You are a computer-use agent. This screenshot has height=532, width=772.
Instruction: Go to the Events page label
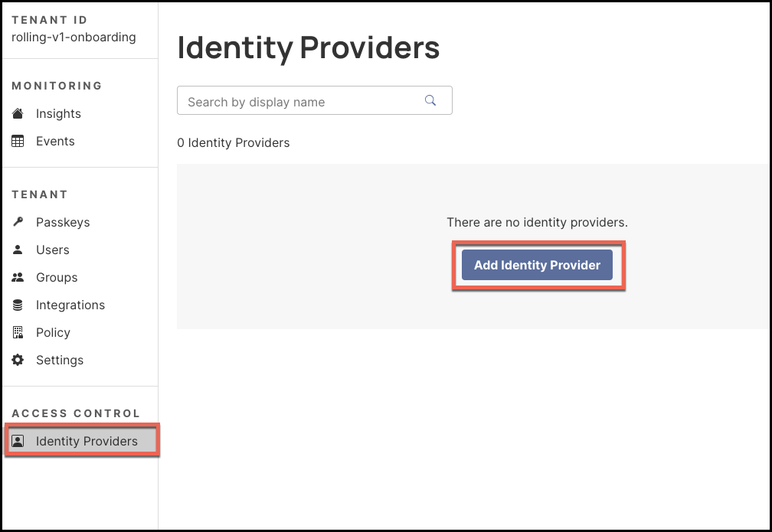[x=55, y=141]
